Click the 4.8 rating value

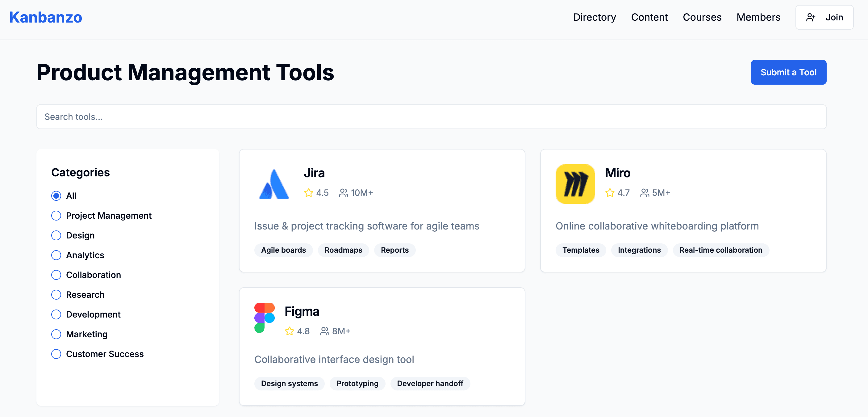(303, 331)
